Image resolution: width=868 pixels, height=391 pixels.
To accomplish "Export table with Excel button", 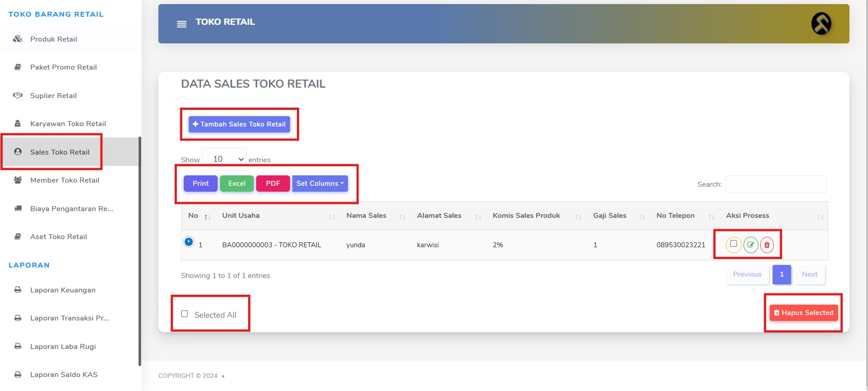I will click(x=237, y=184).
